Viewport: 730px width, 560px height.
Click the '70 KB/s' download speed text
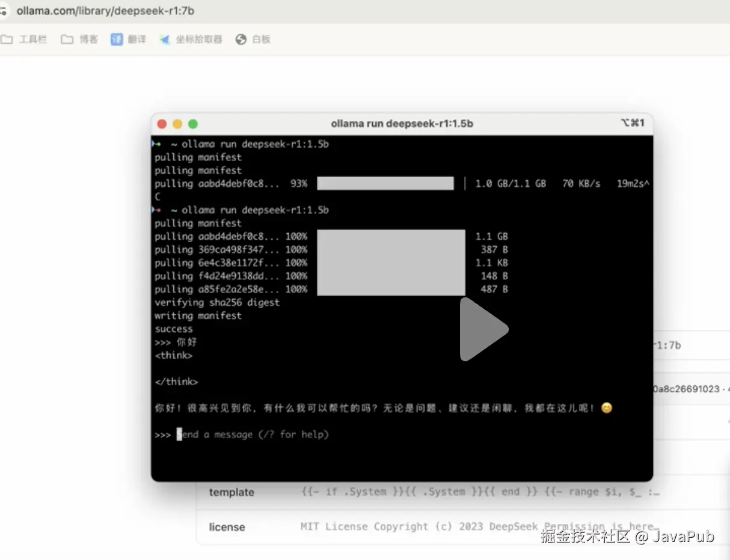(581, 184)
